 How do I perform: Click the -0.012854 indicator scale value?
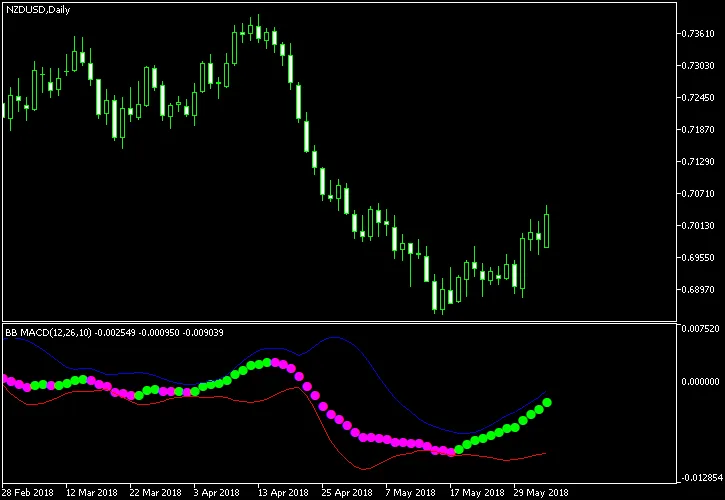697,476
